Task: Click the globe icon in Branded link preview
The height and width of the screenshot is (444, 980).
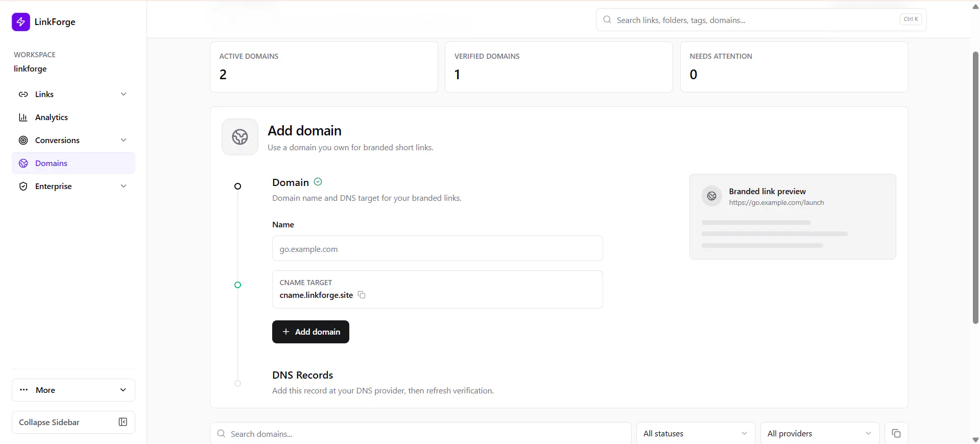Action: [x=712, y=196]
